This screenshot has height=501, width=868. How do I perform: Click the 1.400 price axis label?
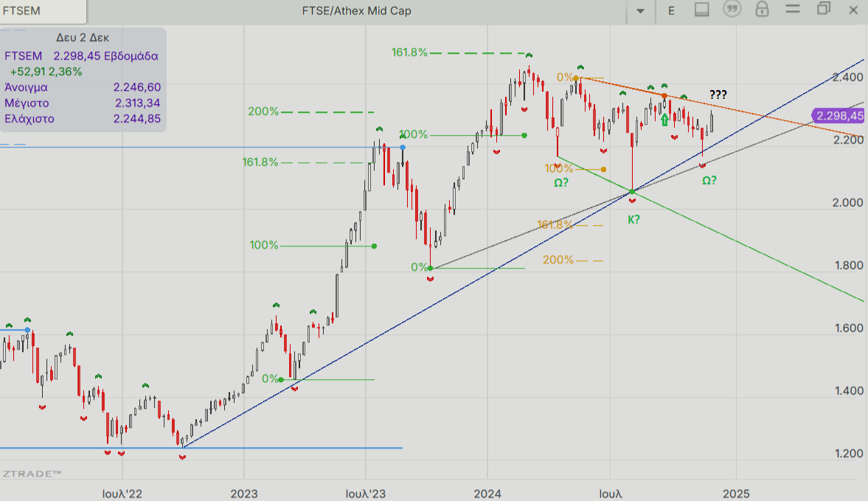[x=849, y=391]
